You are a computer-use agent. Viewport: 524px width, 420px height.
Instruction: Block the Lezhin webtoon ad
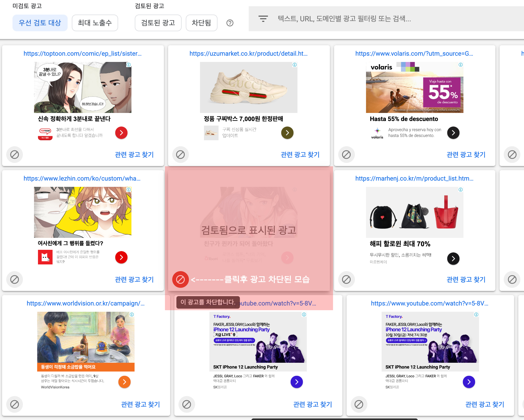pyautogui.click(x=15, y=279)
